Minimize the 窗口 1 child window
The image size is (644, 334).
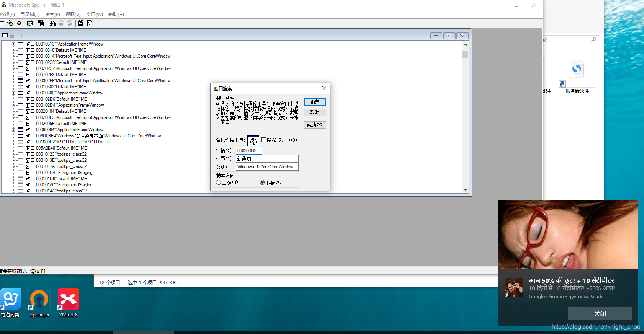click(x=436, y=36)
